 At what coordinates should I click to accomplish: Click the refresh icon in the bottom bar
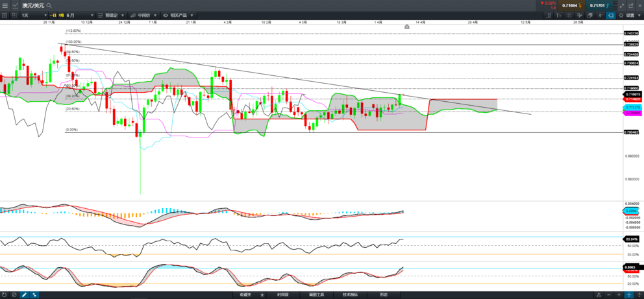pos(5,294)
